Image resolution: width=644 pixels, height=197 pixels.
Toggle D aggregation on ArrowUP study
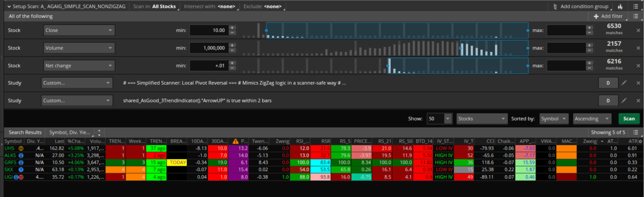[608, 100]
